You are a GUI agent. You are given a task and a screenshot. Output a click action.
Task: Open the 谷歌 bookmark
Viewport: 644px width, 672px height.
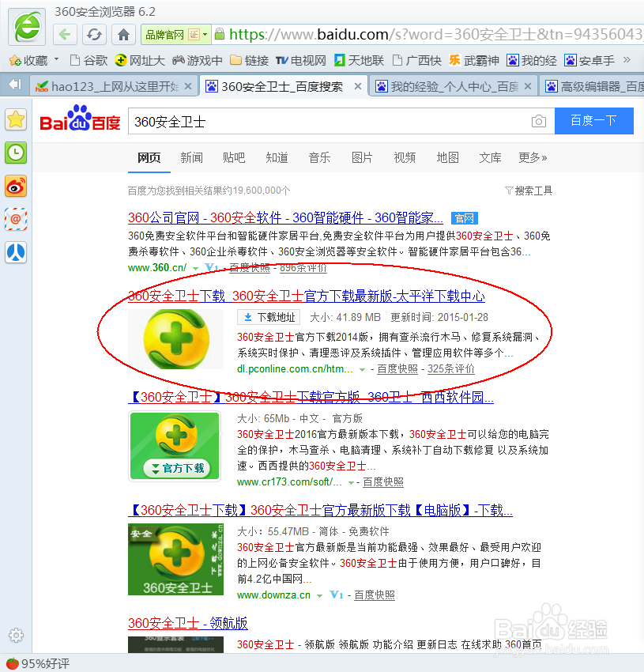[89, 60]
